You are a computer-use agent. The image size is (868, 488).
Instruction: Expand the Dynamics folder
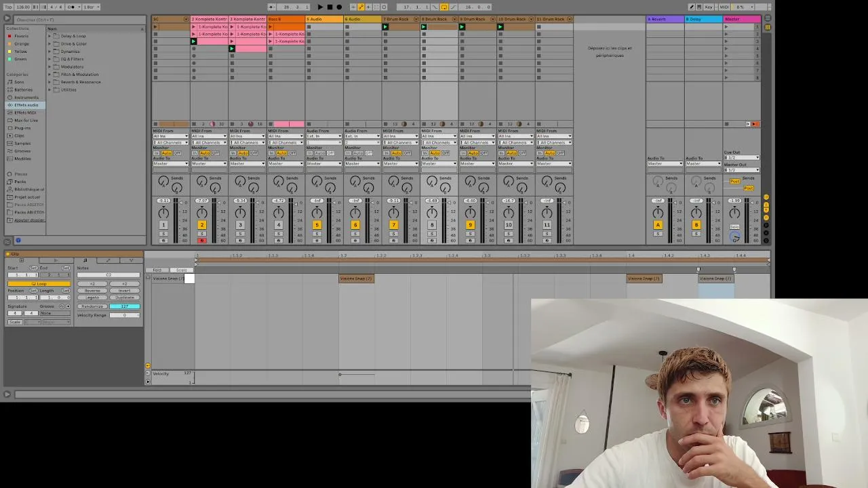pyautogui.click(x=50, y=52)
